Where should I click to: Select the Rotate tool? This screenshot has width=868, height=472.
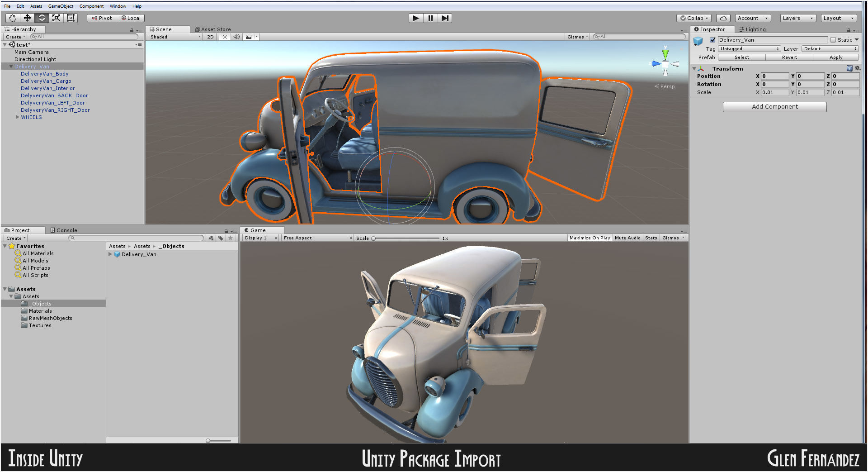42,18
